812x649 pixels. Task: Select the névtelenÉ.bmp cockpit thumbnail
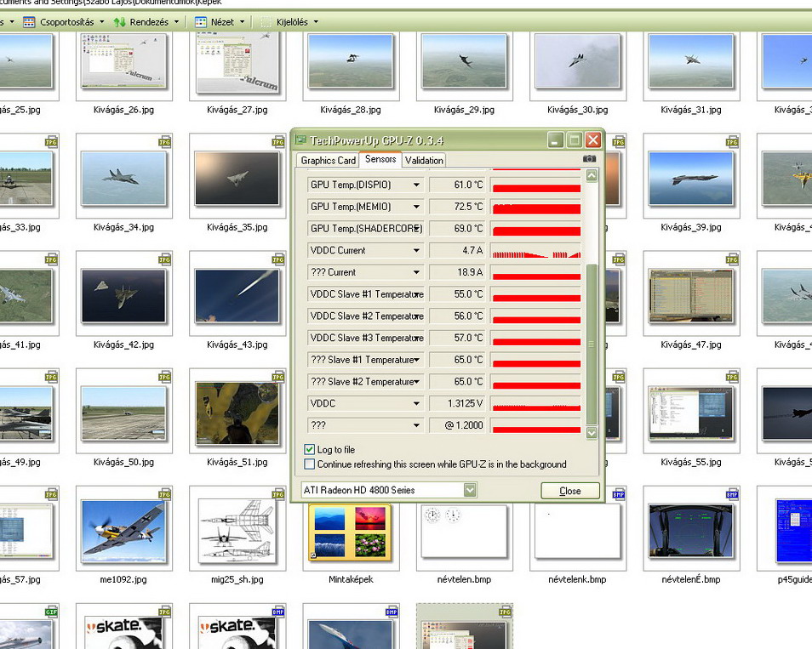[x=691, y=531]
